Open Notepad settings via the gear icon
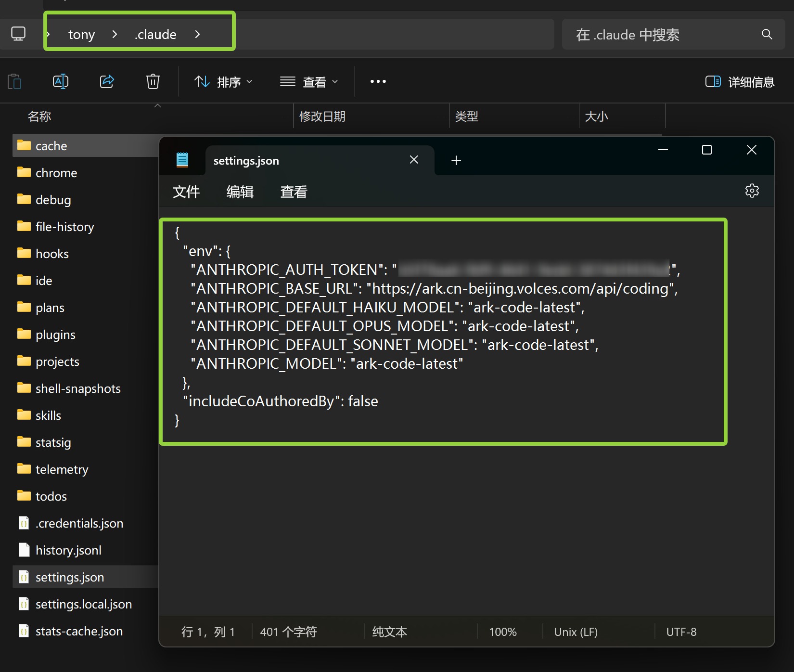The image size is (794, 672). point(752,191)
